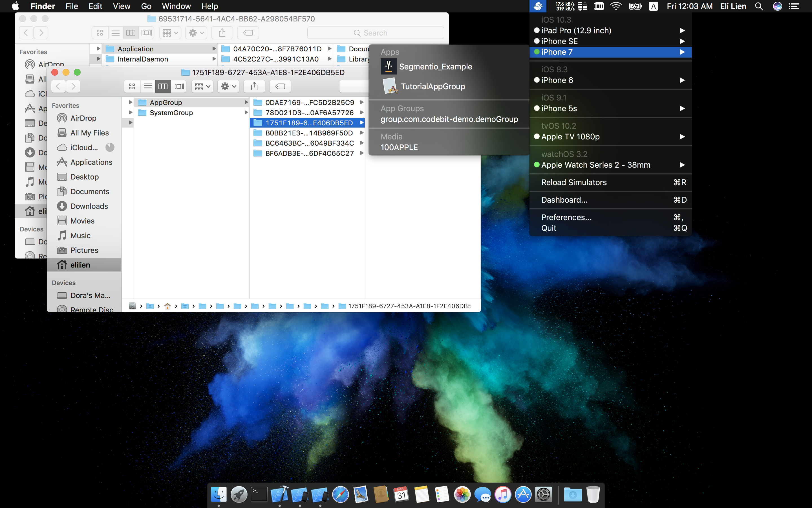Select AirDrop in front Finder sidebar
Viewport: 812px width, 508px height.
[84, 118]
